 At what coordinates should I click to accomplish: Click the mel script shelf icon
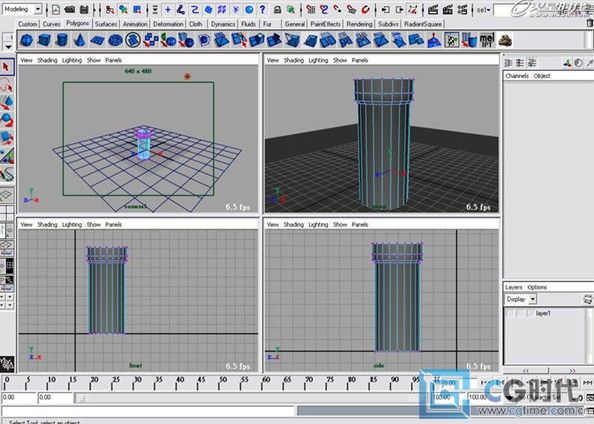click(487, 40)
